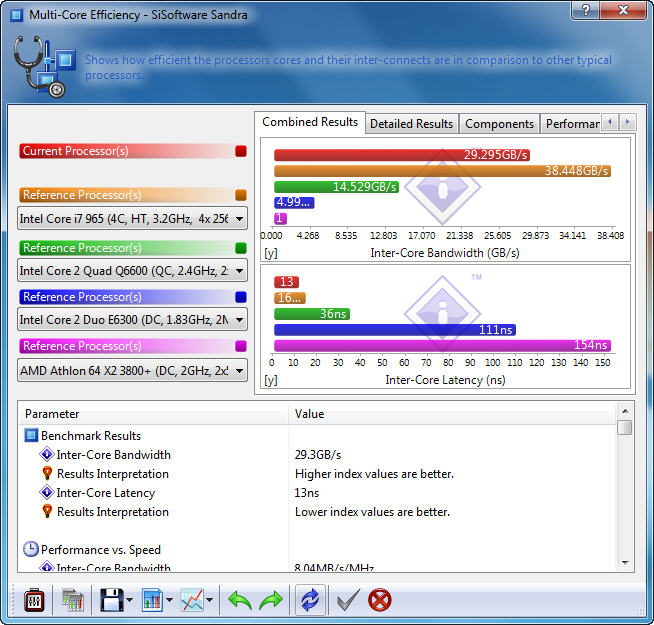654x625 pixels.
Task: Click the bar chart options icon
Action: pyautogui.click(x=153, y=600)
